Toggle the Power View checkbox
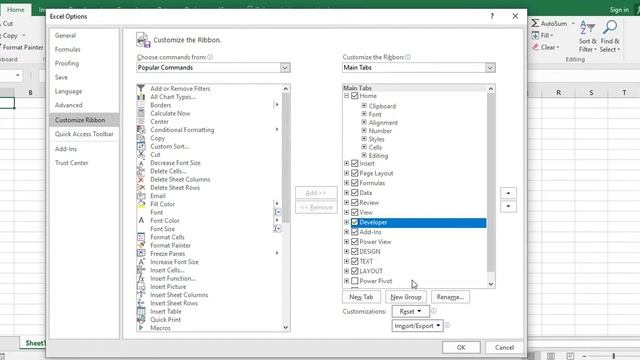 (x=355, y=242)
